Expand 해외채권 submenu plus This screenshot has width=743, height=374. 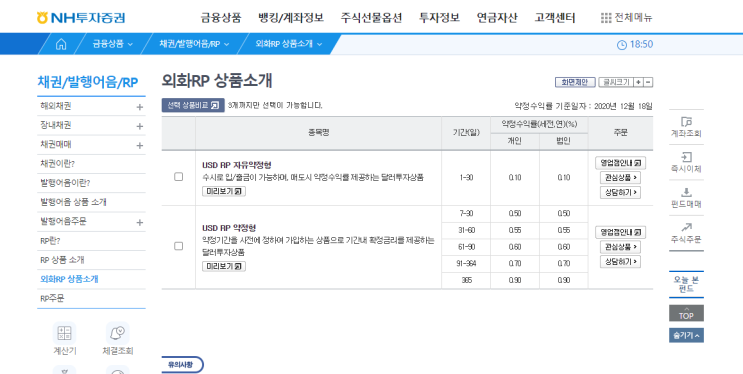coord(140,107)
